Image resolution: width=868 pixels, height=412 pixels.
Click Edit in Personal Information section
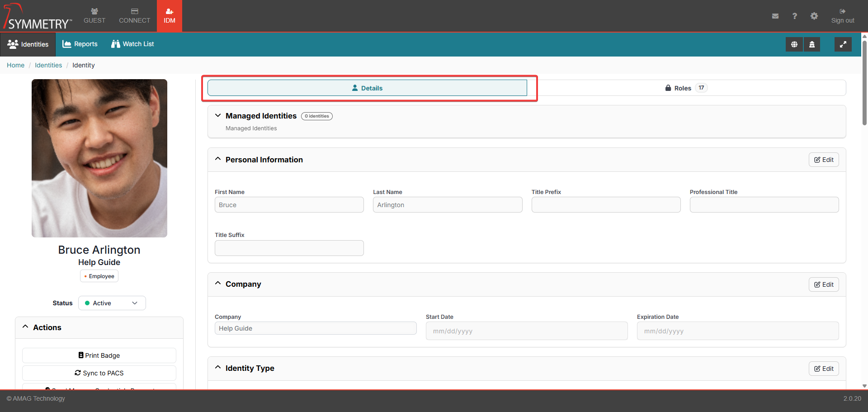click(x=823, y=160)
